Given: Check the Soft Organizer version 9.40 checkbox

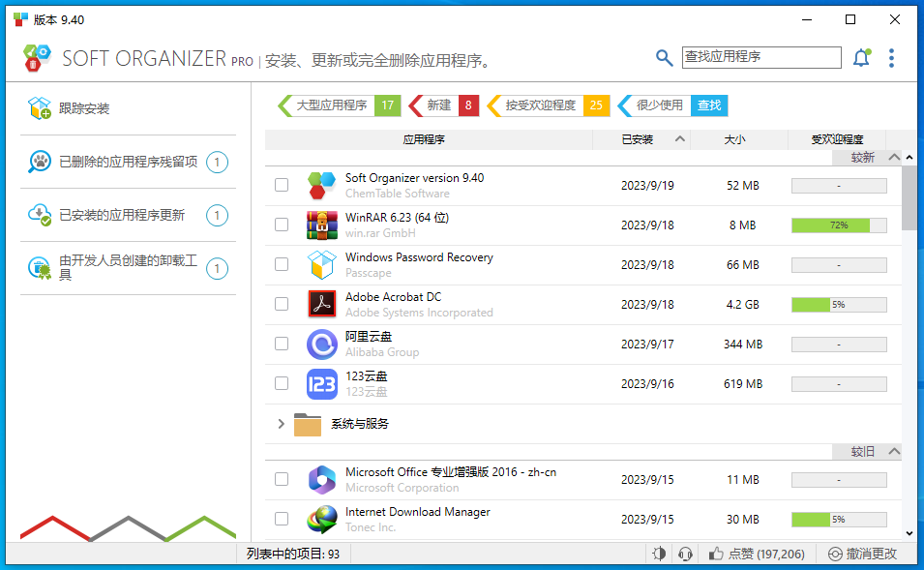Looking at the screenshot, I should (282, 185).
